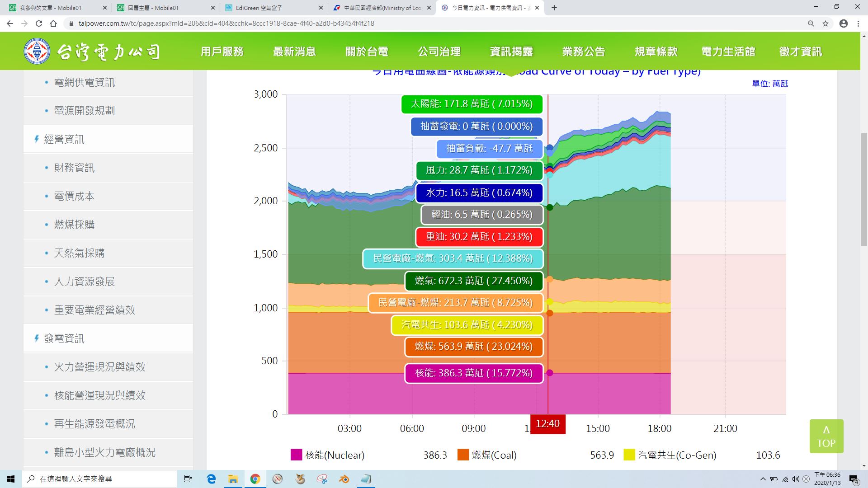This screenshot has width=868, height=488.
Task: Open 公司治理 navigation menu
Action: tap(439, 52)
